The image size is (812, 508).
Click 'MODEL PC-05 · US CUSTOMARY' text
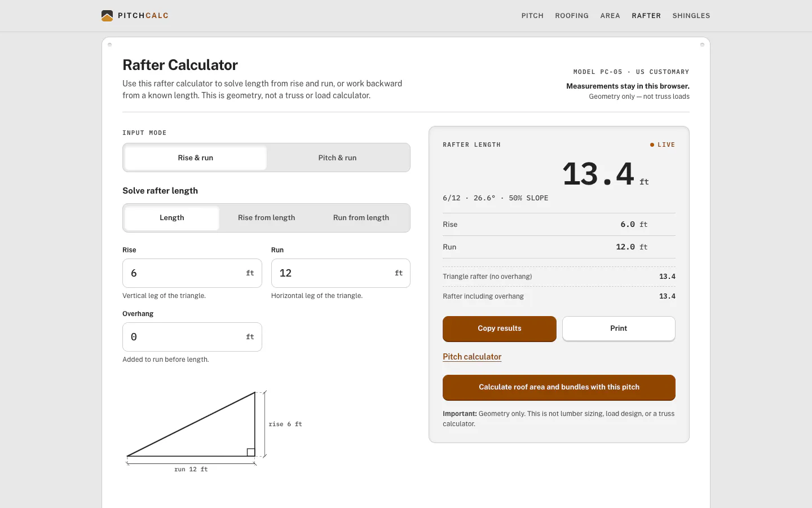pyautogui.click(x=631, y=72)
